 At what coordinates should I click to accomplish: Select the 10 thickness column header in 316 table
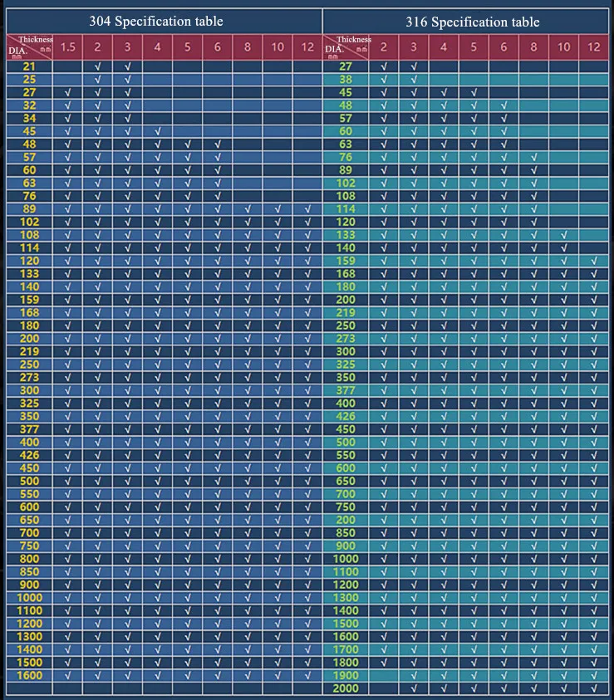(x=563, y=47)
